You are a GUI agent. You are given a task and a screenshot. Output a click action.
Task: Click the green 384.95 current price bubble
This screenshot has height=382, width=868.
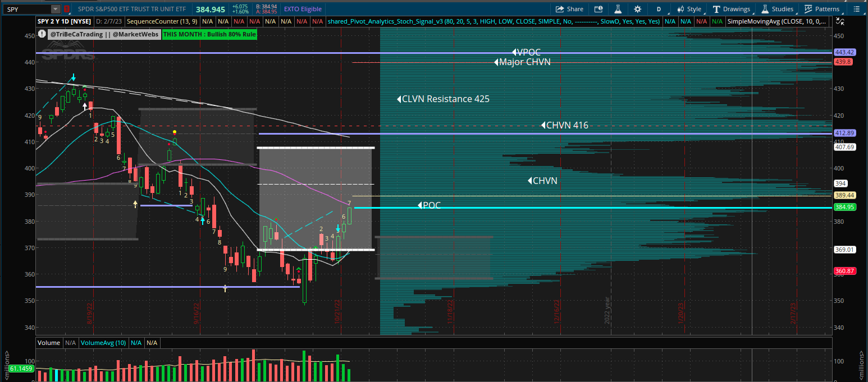point(844,207)
